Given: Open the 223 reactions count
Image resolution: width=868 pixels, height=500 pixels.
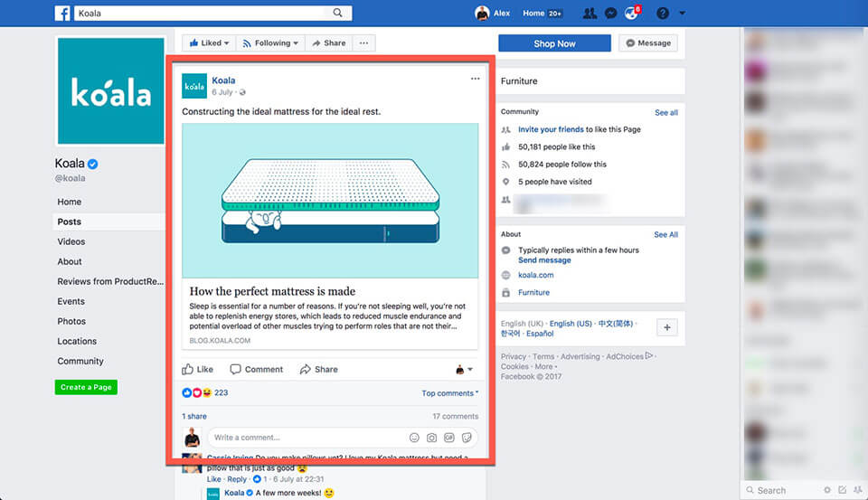Looking at the screenshot, I should click(221, 392).
